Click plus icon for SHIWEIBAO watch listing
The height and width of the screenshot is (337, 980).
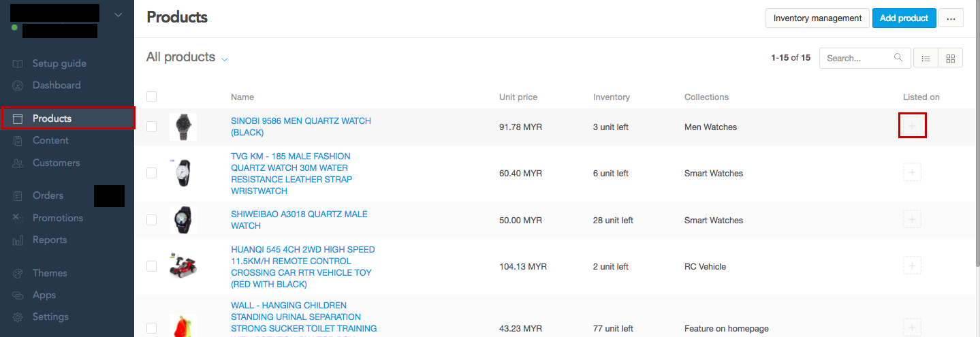click(x=912, y=219)
